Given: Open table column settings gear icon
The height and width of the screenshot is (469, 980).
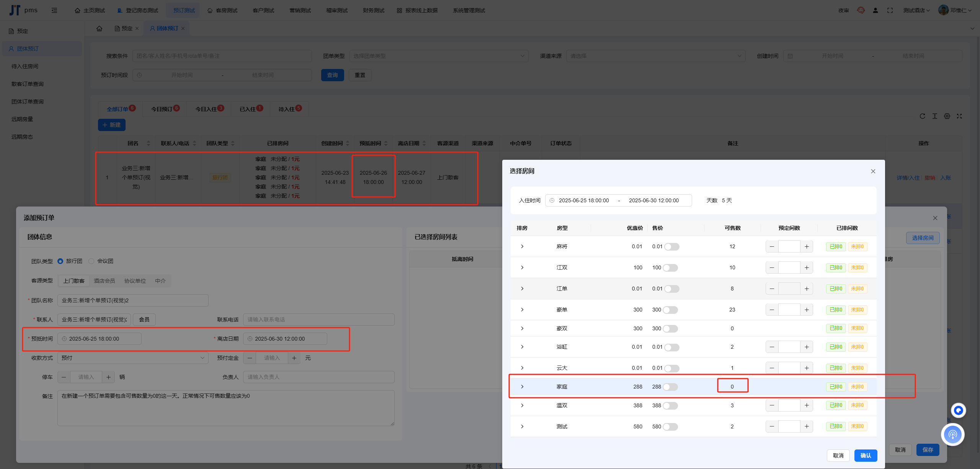Looking at the screenshot, I should [947, 116].
